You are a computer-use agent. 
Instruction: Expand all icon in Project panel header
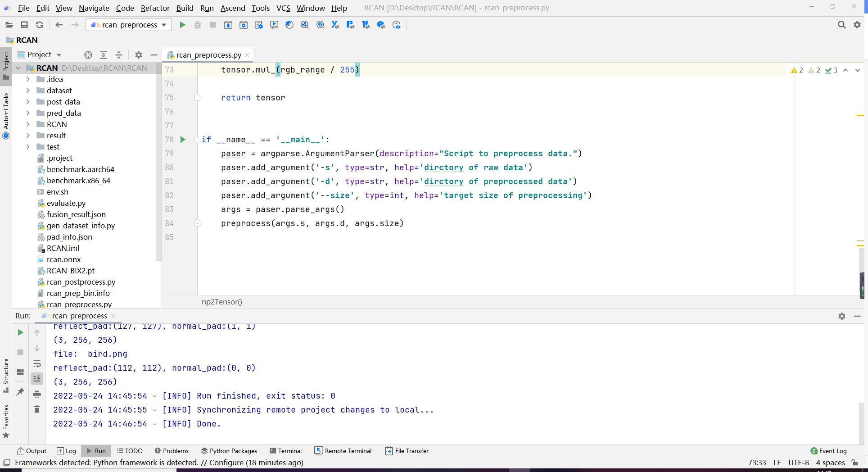point(104,55)
